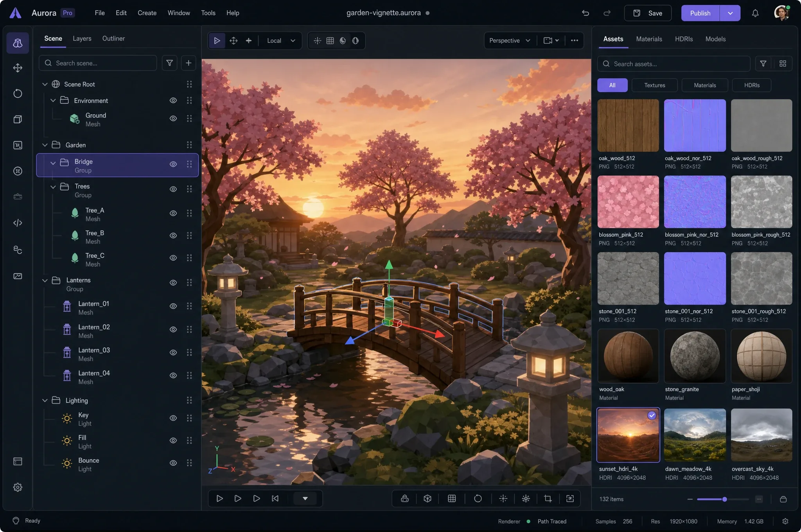
Task: Click the first play button in the playback bar
Action: pyautogui.click(x=219, y=498)
